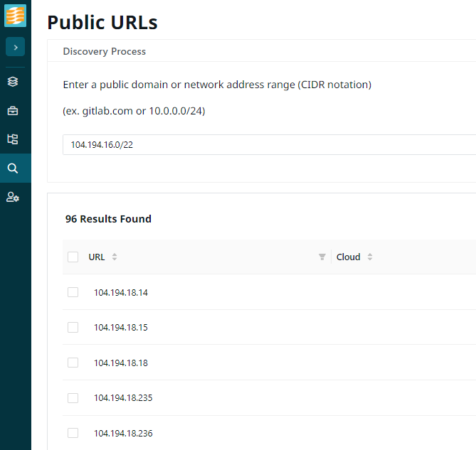This screenshot has width=476, height=450.
Task: Mark the checkbox for 104.194.18.236
Action: (x=73, y=433)
